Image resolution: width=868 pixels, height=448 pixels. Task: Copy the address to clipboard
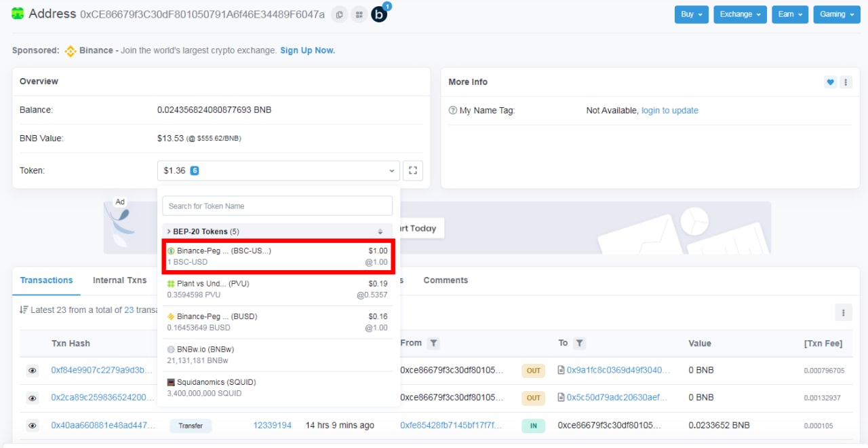pyautogui.click(x=340, y=14)
